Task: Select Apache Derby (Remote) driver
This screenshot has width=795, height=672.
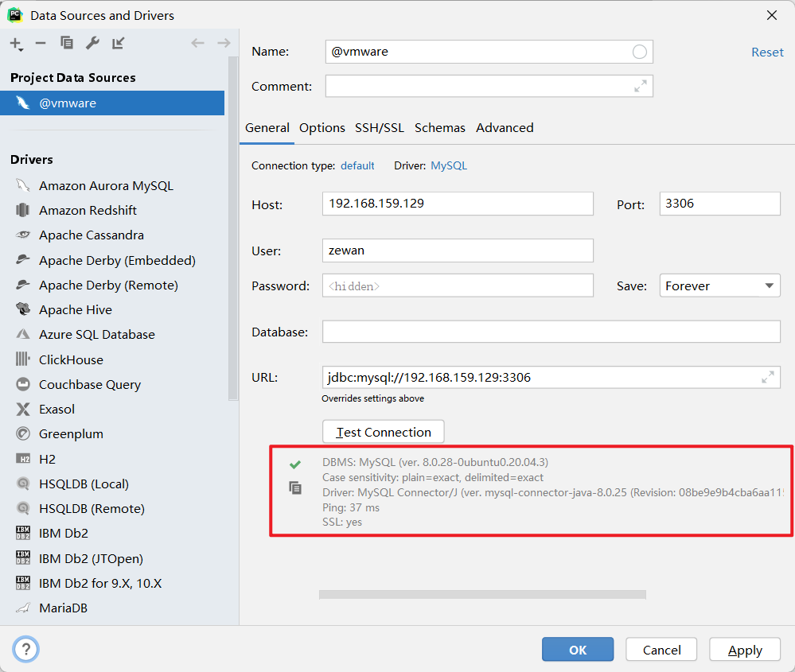Action: 108,285
